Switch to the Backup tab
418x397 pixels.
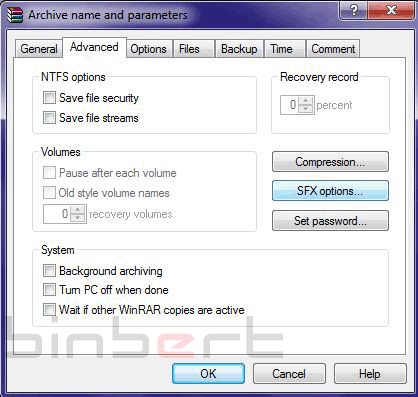(x=239, y=49)
